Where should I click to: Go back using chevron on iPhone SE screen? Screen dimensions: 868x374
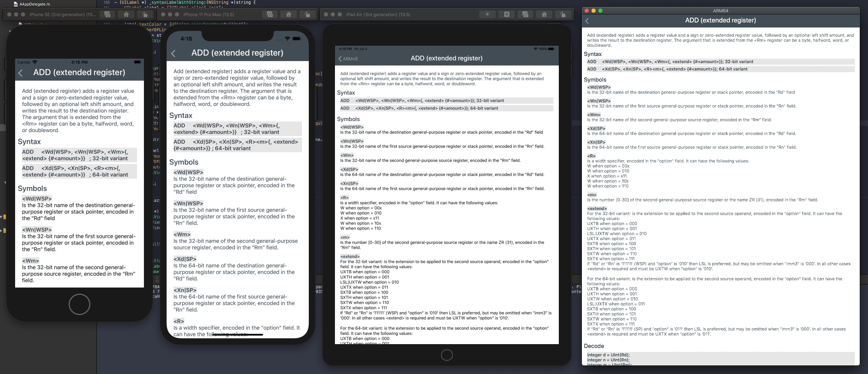21,73
